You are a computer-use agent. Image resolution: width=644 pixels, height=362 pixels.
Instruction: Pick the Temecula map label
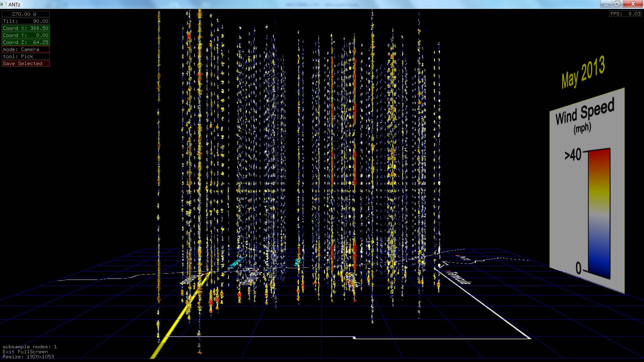point(459,277)
